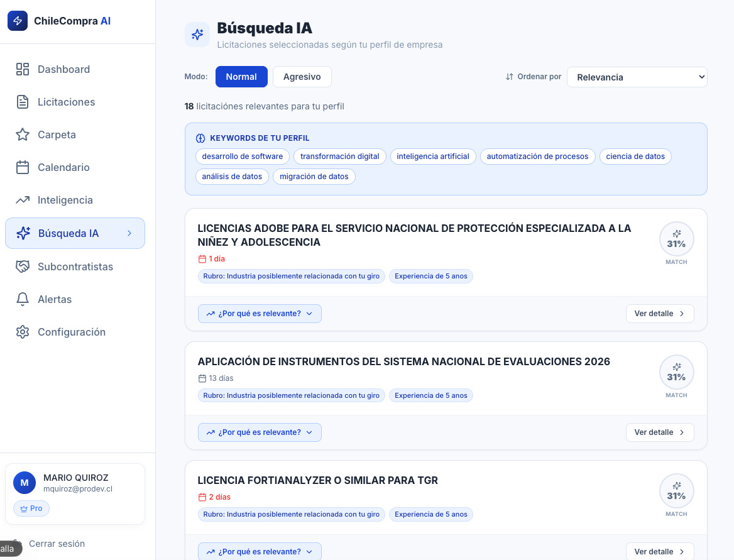734x560 pixels.
Task: Open Aplicación de Instrumentos del Sistema Nacional title
Action: [x=403, y=361]
